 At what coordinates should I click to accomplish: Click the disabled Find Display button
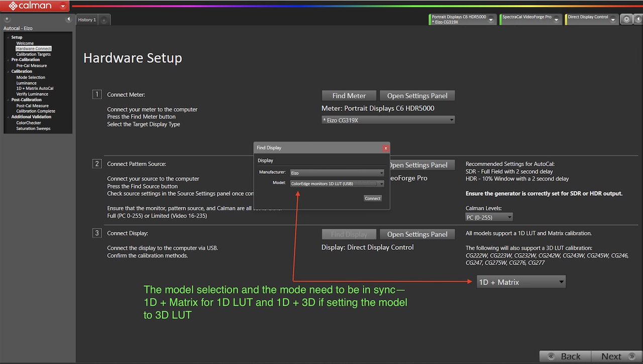click(x=349, y=234)
